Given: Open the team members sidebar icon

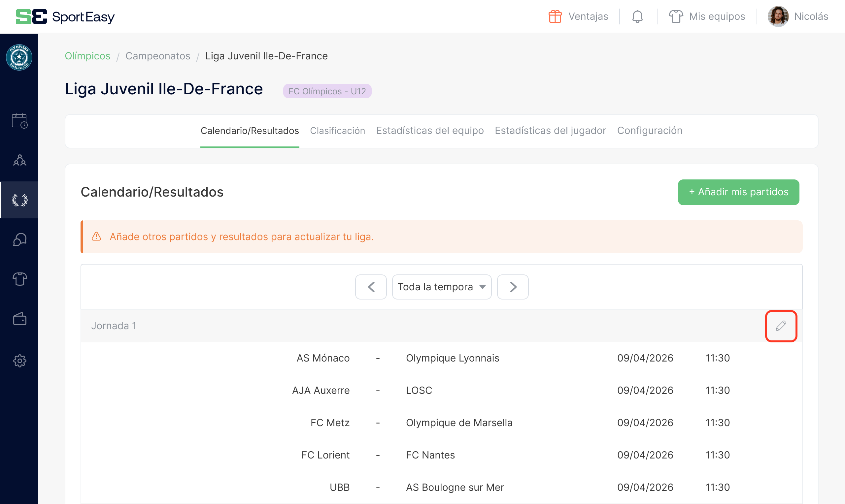Looking at the screenshot, I should click(20, 160).
